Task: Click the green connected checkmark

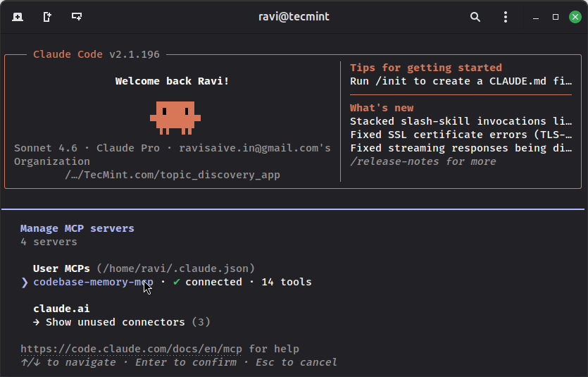Action: [176, 282]
